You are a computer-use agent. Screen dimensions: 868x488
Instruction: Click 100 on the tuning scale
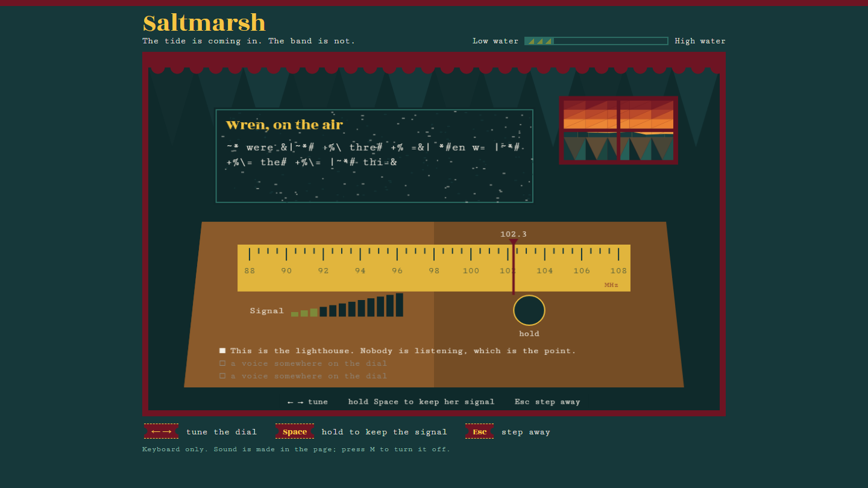click(x=471, y=271)
